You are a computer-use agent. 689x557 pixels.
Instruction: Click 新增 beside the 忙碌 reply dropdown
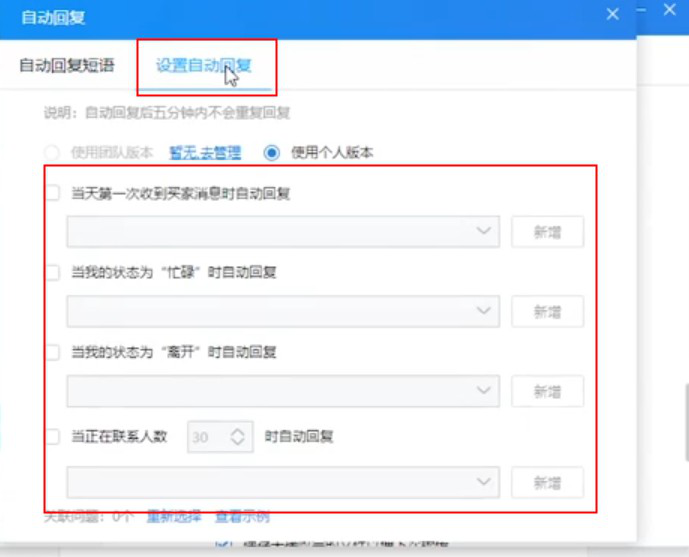[547, 311]
